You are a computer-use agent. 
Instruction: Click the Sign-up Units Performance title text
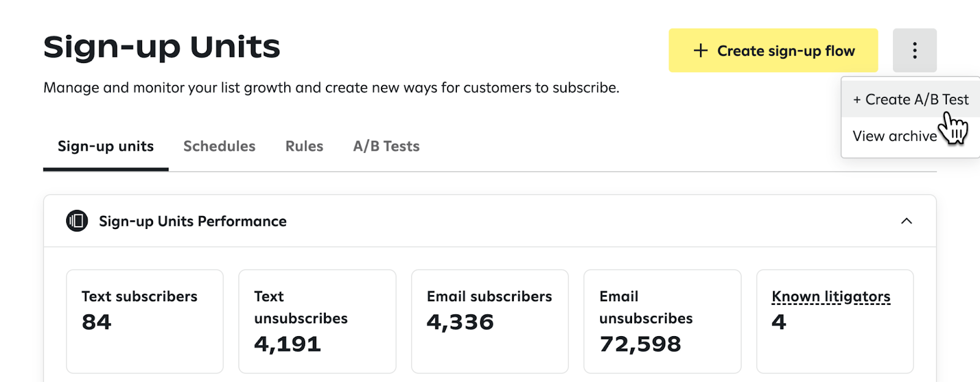(x=192, y=222)
